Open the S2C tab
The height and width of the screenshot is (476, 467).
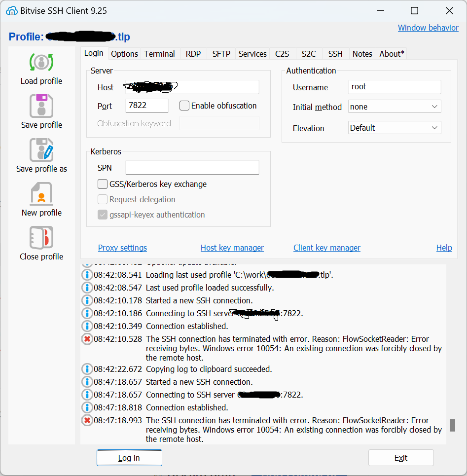point(309,54)
